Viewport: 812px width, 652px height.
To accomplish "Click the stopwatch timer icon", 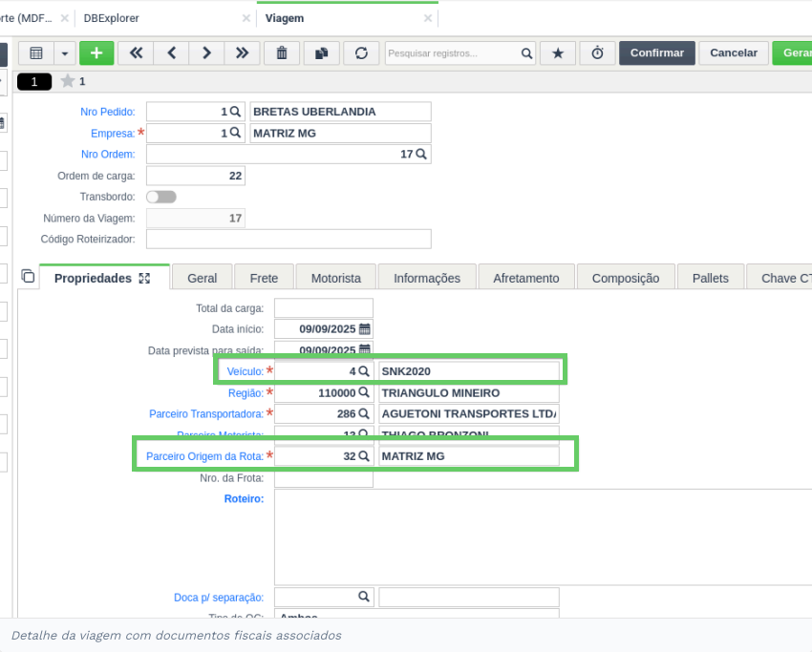I will point(598,53).
